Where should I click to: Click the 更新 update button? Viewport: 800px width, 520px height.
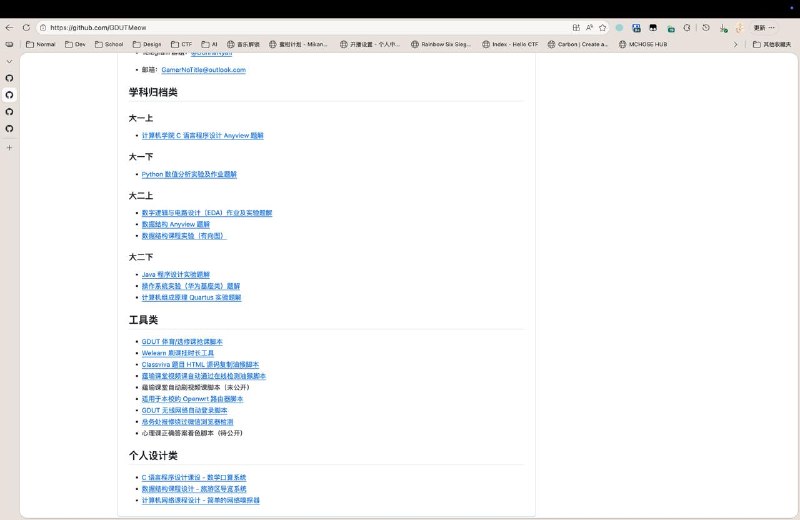pyautogui.click(x=760, y=28)
